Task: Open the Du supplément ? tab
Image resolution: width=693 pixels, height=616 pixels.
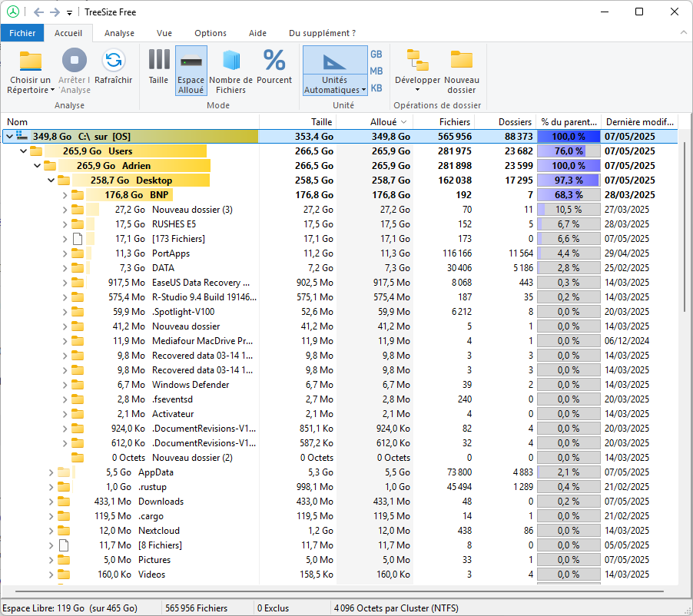Action: 322,33
